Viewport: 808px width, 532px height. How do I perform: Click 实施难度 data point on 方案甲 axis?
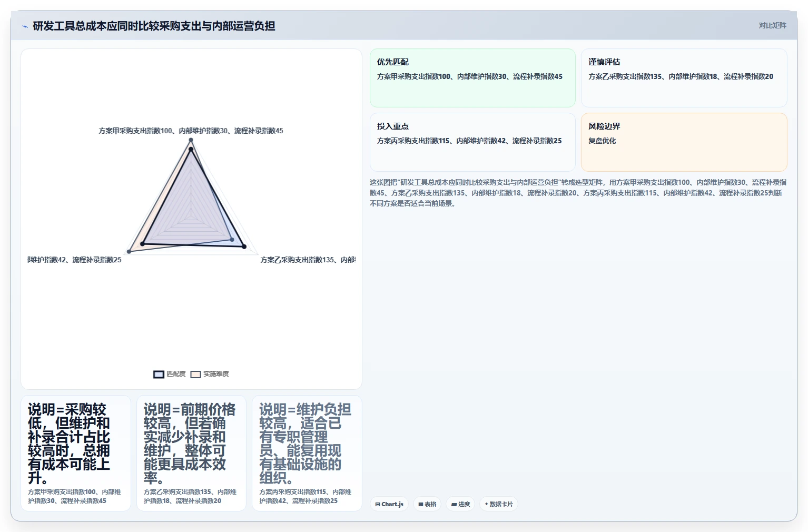[x=191, y=140]
